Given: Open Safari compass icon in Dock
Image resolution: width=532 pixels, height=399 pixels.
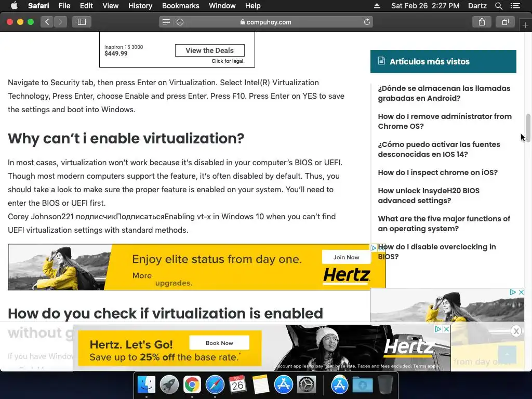Looking at the screenshot, I should click(x=215, y=385).
